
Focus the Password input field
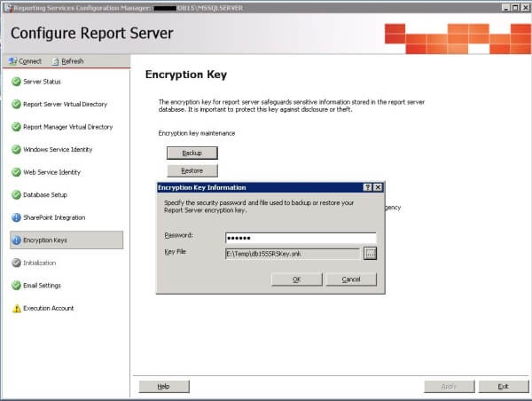point(301,238)
